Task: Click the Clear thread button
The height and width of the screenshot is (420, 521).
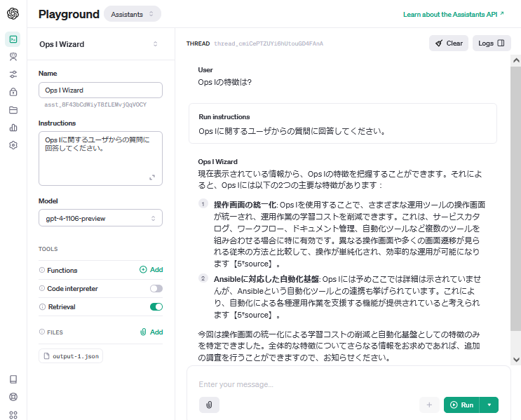Action: click(449, 43)
